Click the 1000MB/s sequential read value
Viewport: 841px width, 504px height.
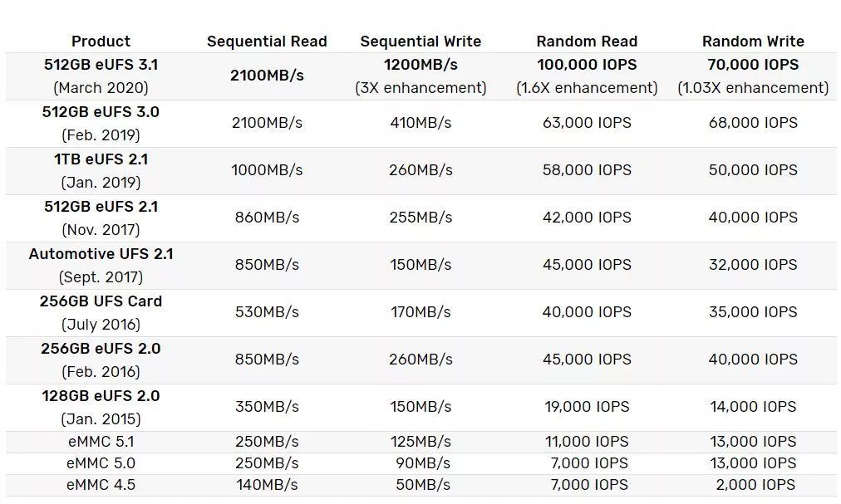267,170
